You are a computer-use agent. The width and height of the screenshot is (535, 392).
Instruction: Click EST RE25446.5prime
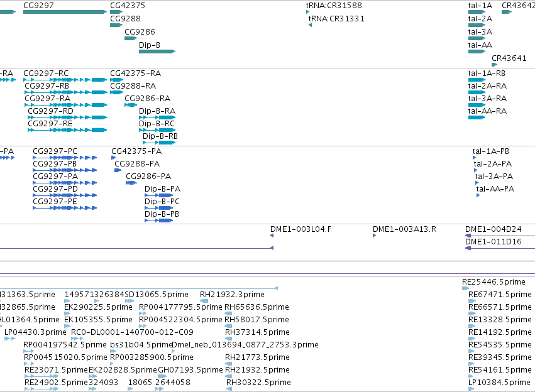point(465,289)
